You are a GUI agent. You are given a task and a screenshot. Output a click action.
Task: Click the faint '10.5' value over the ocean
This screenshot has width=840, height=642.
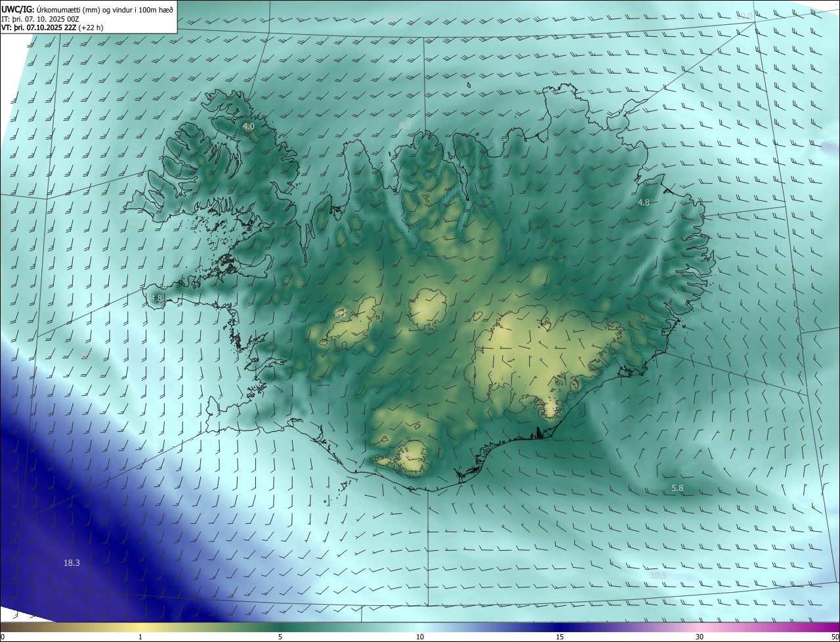click(x=658, y=576)
